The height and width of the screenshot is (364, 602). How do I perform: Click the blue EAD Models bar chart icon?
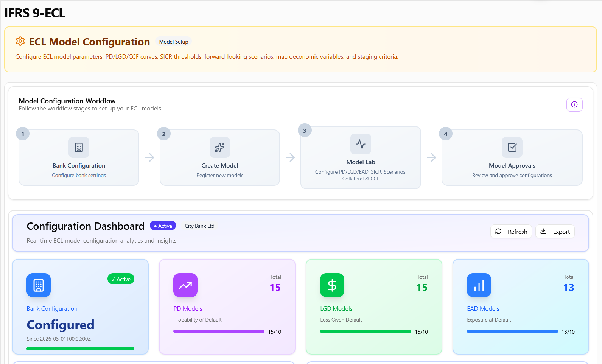pos(479,285)
